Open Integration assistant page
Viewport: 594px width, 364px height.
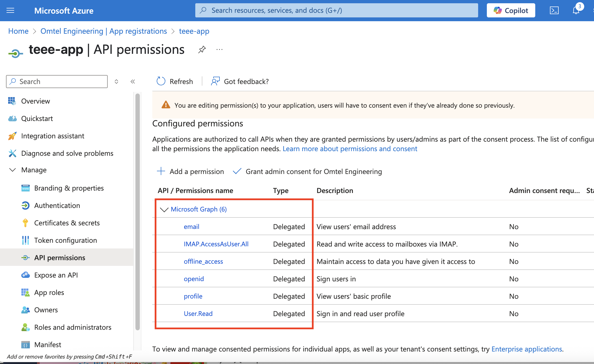point(53,136)
